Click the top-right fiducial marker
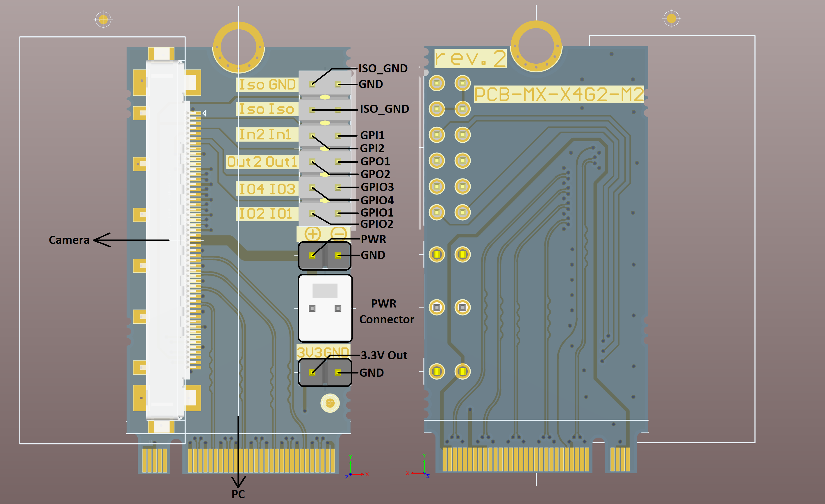825x504 pixels. point(671,18)
